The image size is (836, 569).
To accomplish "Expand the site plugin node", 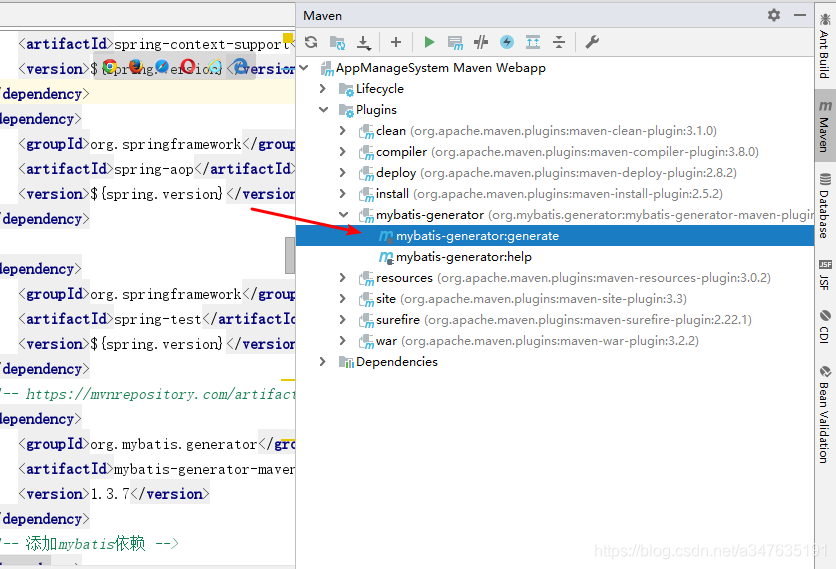I will (x=343, y=299).
